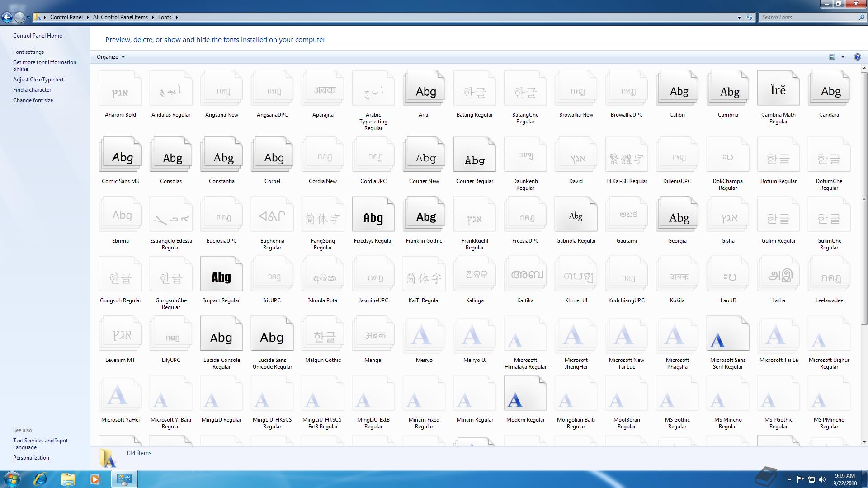Open the Organize dropdown menu
The width and height of the screenshot is (868, 488).
click(110, 57)
